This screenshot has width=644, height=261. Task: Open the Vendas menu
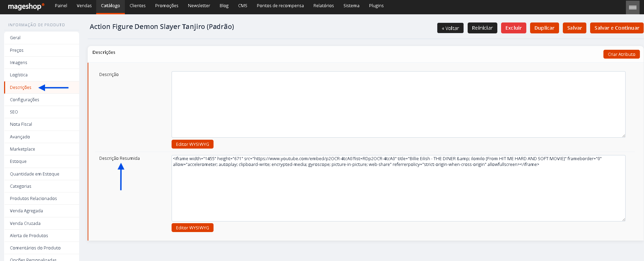point(84,6)
